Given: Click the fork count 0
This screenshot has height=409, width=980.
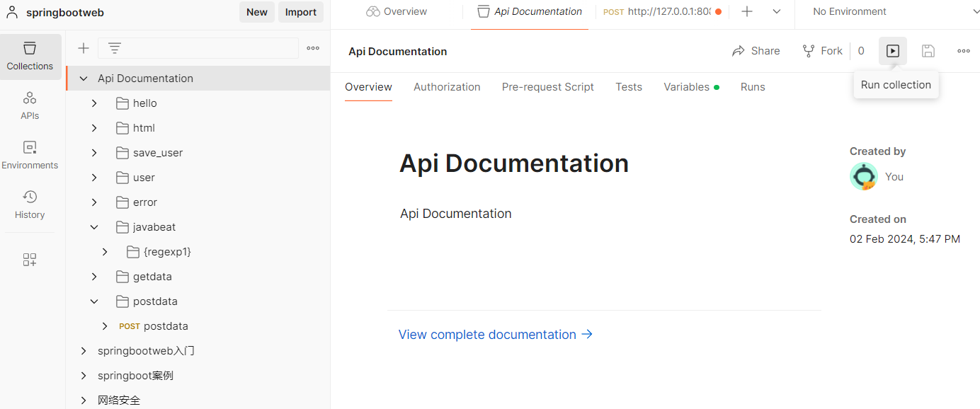Looking at the screenshot, I should pos(861,51).
